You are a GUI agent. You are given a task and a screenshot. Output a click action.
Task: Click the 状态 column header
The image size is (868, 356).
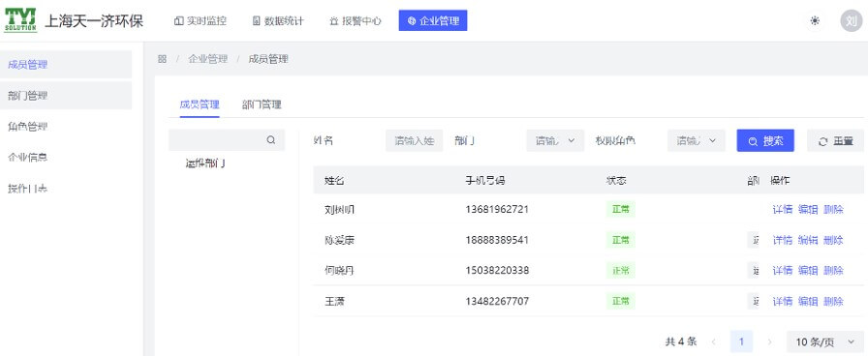pos(616,180)
